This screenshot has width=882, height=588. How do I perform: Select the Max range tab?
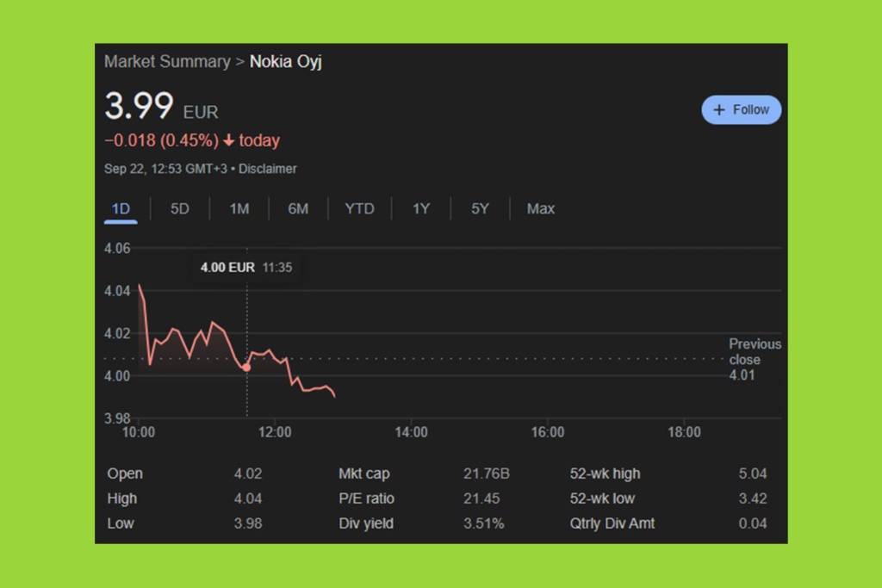coord(541,208)
